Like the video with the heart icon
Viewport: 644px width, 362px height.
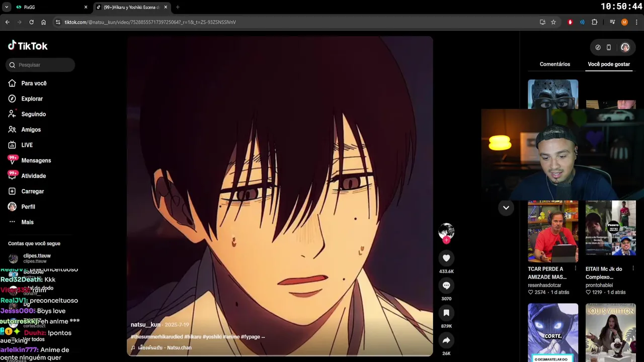446,258
